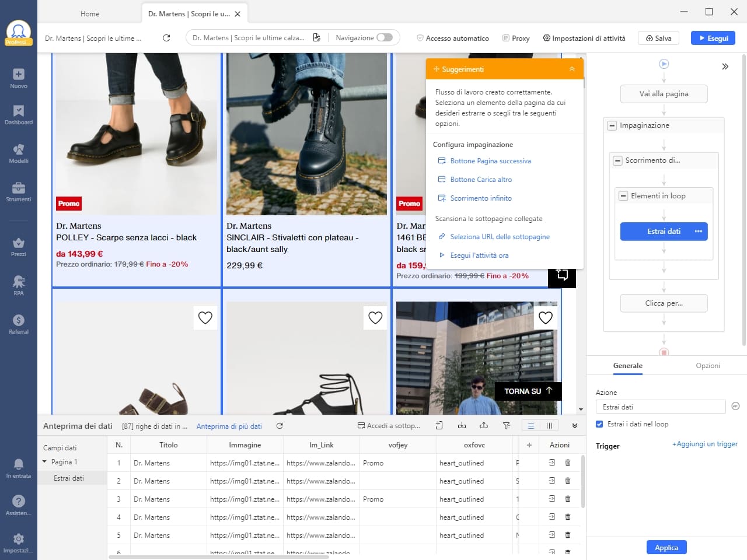Click the Azione input field
Screen dimensions: 747x560
(660, 407)
